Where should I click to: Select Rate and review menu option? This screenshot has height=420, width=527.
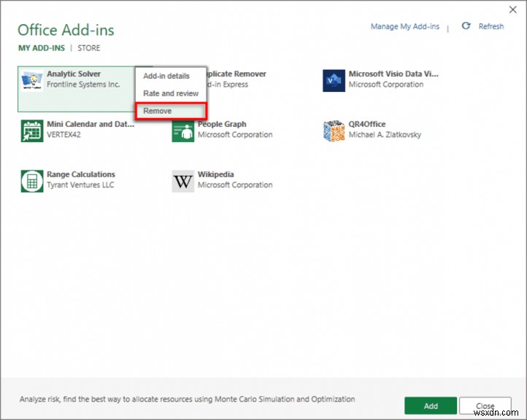(171, 93)
